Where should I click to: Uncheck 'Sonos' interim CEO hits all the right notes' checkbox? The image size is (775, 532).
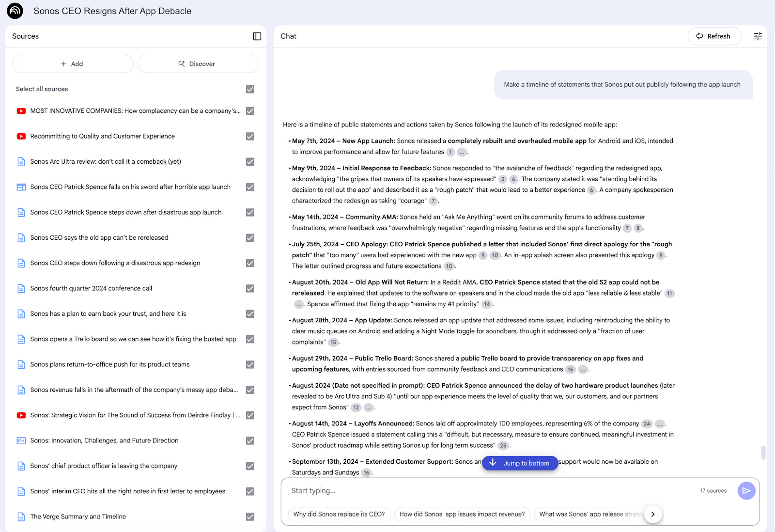click(x=250, y=491)
